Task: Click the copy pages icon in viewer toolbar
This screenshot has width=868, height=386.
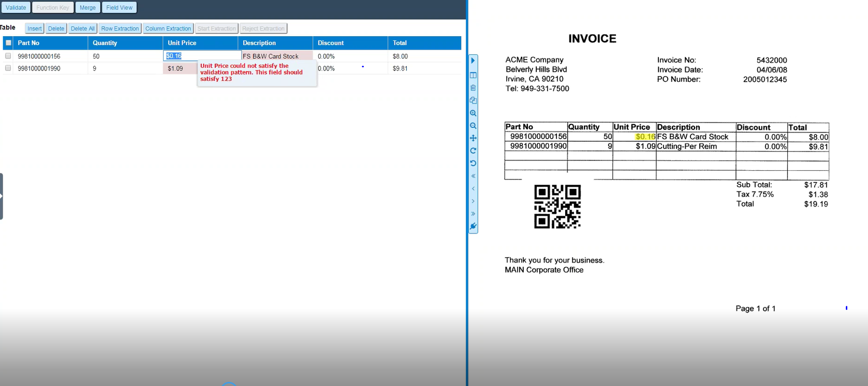Action: (x=473, y=100)
